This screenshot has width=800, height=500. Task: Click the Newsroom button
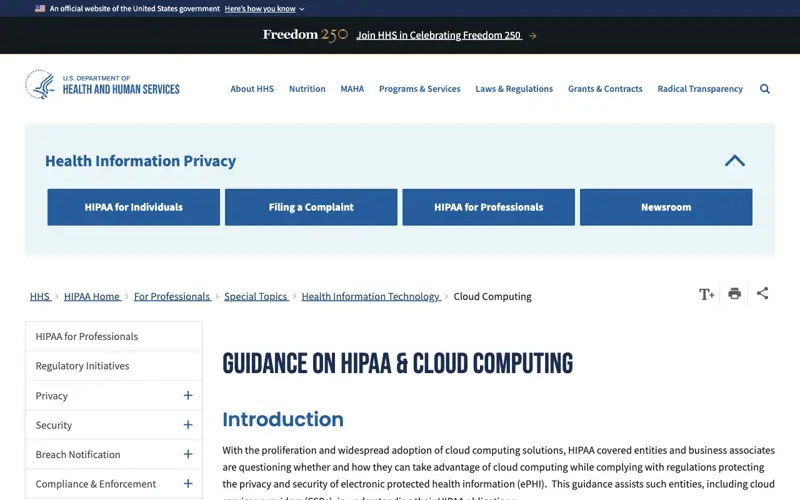[666, 207]
